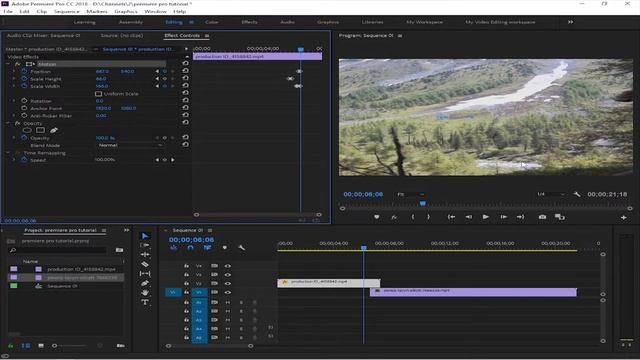Image resolution: width=640 pixels, height=360 pixels.
Task: Select the Slip tool
Action: [145, 273]
